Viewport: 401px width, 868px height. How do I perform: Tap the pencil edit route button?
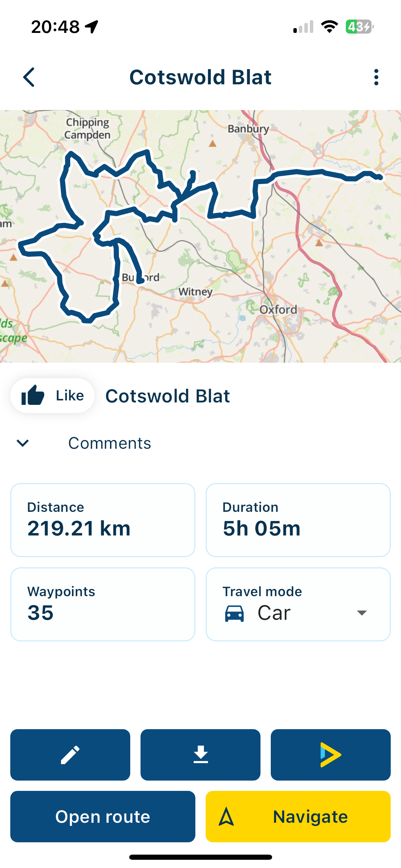click(70, 755)
